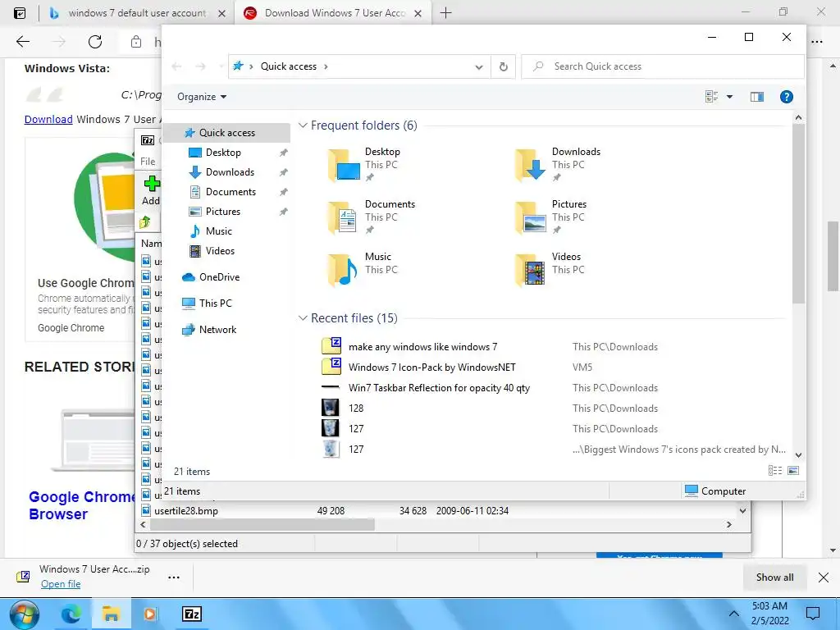This screenshot has width=840, height=630.
Task: Select 'Win7 Taskbar Reflection for opacity 40 qty'
Action: click(x=439, y=388)
